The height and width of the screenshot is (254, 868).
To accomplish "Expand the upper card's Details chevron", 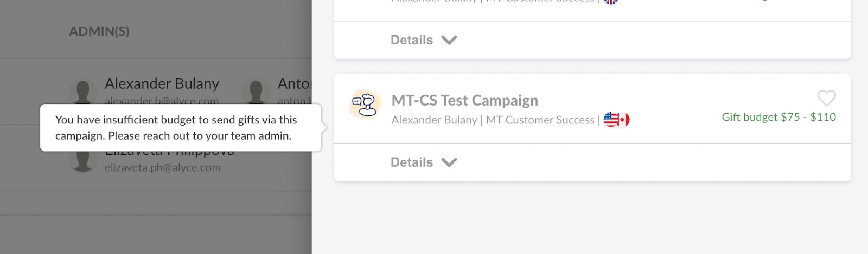I will 449,40.
